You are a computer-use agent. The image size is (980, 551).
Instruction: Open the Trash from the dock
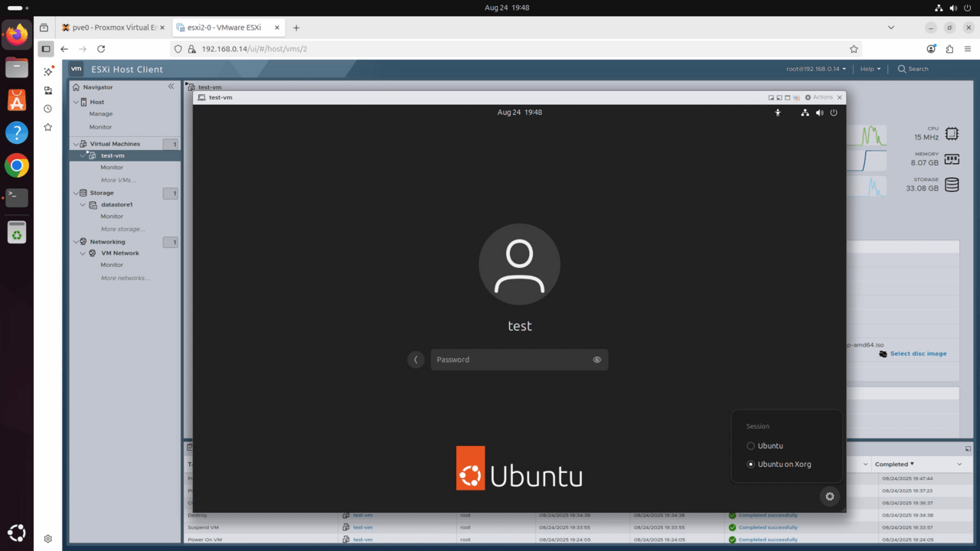pyautogui.click(x=17, y=231)
